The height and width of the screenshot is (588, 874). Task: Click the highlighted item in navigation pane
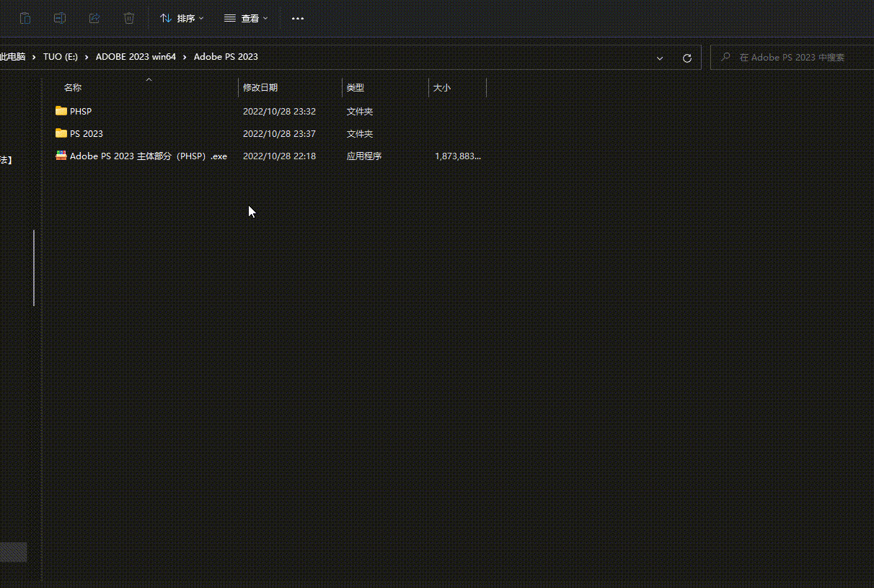point(14,552)
